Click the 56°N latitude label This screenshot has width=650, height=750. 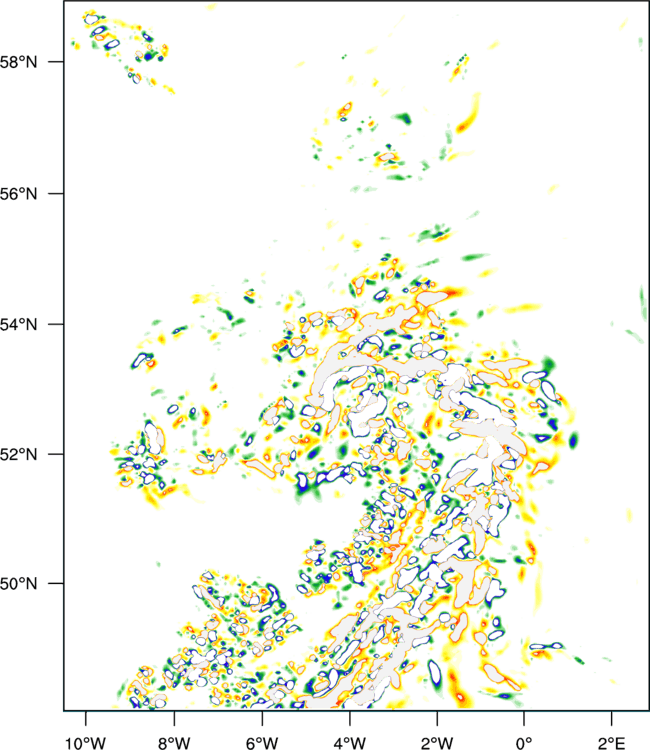19,194
